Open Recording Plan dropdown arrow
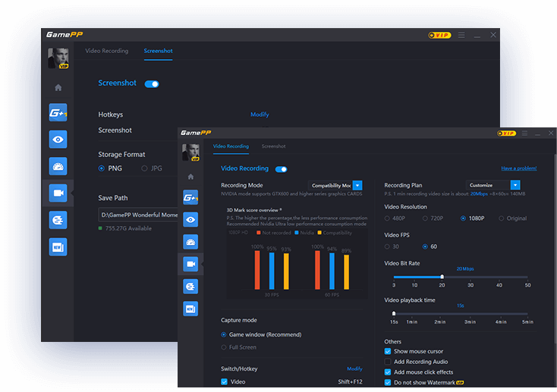The image size is (557, 392). click(x=515, y=185)
